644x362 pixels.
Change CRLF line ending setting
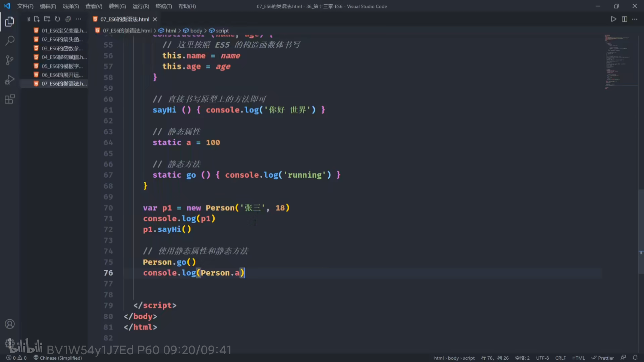click(560, 358)
